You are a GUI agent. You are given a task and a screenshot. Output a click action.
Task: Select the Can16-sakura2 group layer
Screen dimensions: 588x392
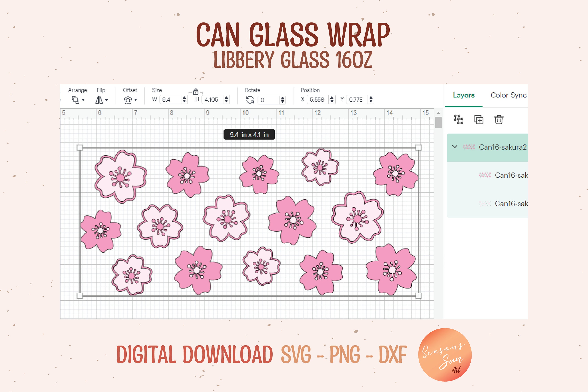point(487,147)
